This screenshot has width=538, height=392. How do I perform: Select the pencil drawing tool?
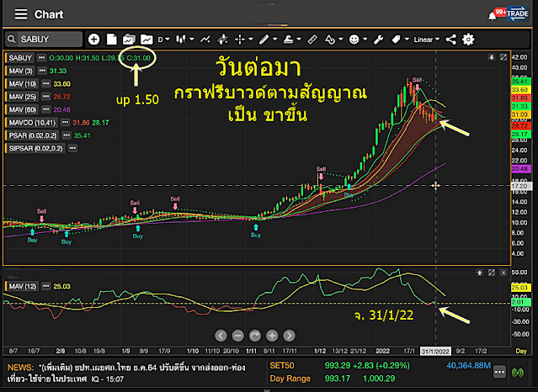tap(264, 40)
